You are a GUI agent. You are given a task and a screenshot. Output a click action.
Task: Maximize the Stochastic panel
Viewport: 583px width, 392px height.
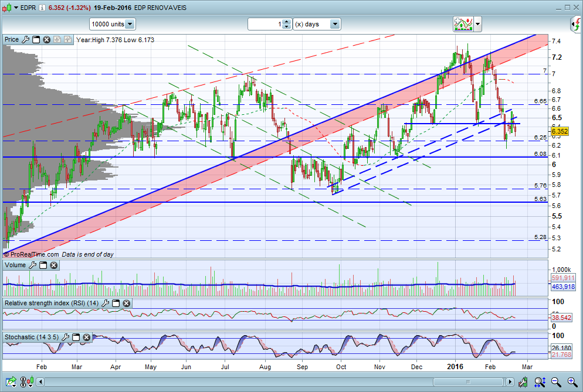[x=76, y=338]
